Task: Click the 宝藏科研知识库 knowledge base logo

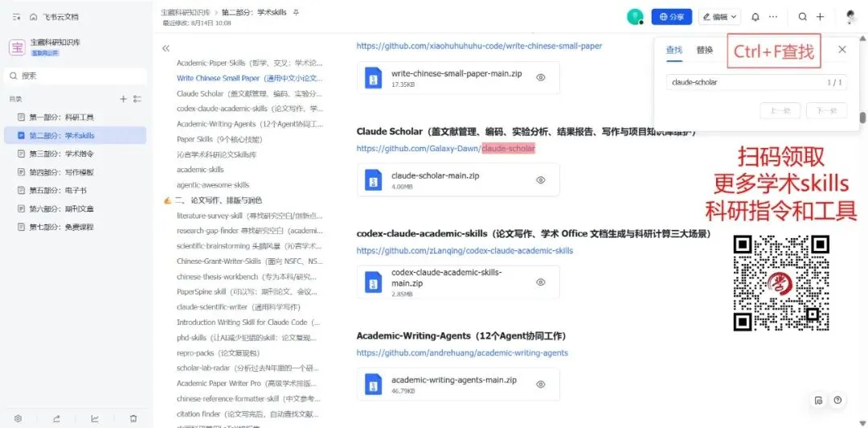Action: point(17,47)
